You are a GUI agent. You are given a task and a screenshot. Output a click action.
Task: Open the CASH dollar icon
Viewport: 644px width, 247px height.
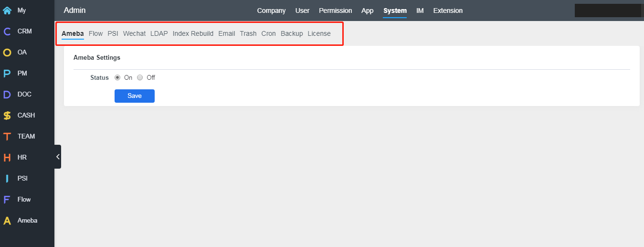click(7, 116)
